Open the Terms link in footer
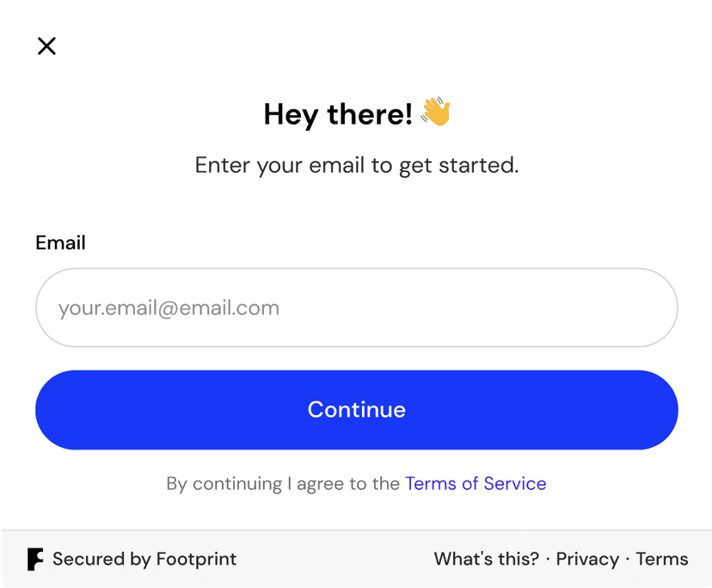712x588 pixels. (x=661, y=559)
